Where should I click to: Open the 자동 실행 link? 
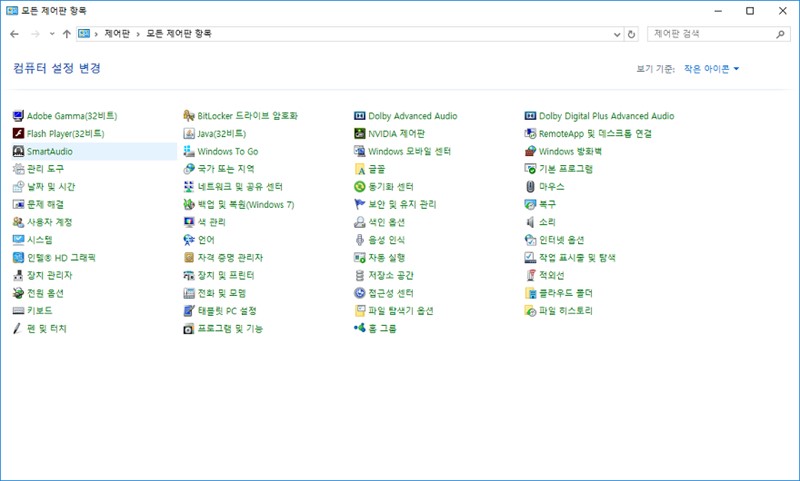pos(387,258)
